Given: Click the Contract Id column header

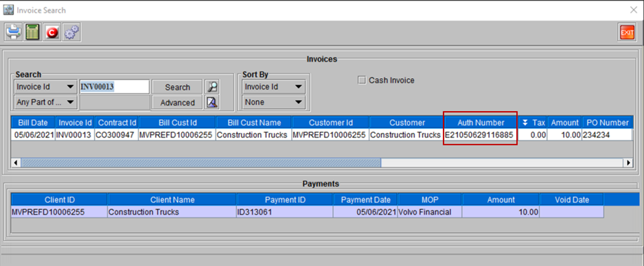Looking at the screenshot, I should click(x=117, y=123).
